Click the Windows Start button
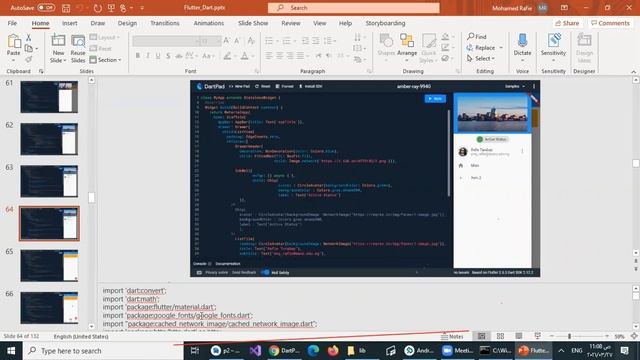 tap(11, 351)
